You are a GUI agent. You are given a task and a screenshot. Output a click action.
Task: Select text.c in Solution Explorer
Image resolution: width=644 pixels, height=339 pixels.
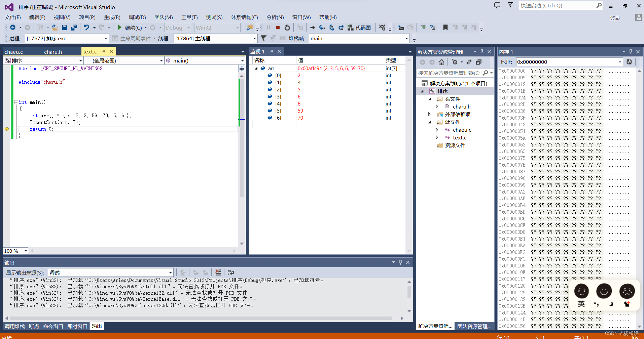point(460,137)
